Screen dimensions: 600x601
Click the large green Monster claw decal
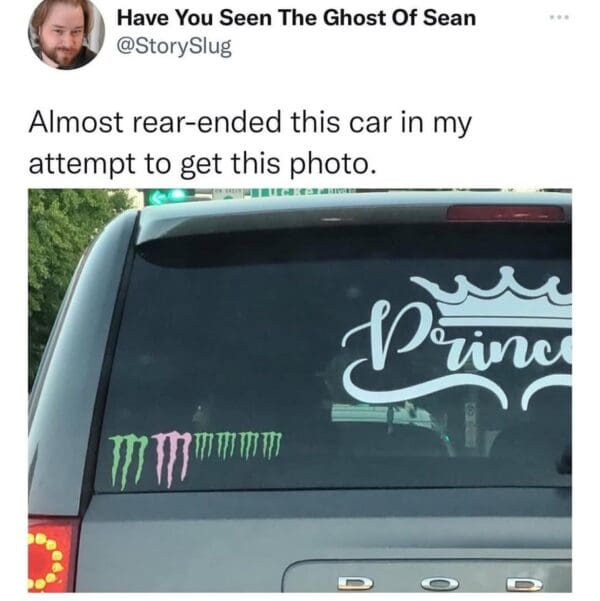pos(128,461)
